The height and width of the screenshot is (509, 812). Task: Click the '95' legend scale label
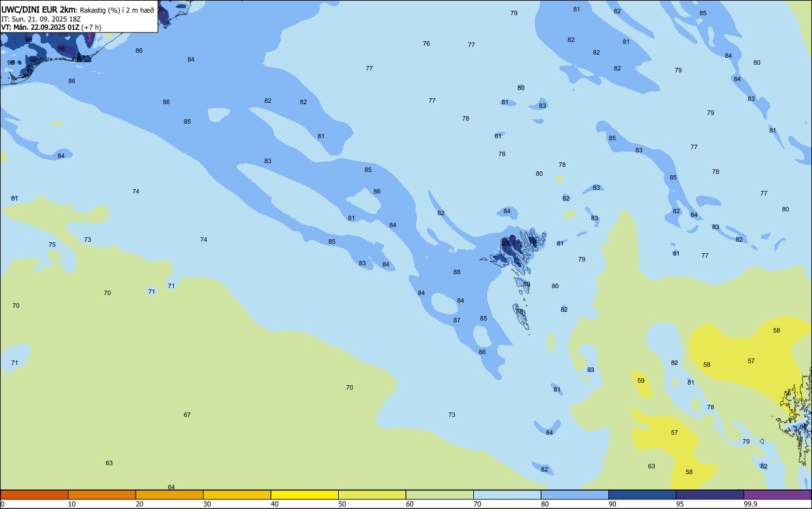680,504
